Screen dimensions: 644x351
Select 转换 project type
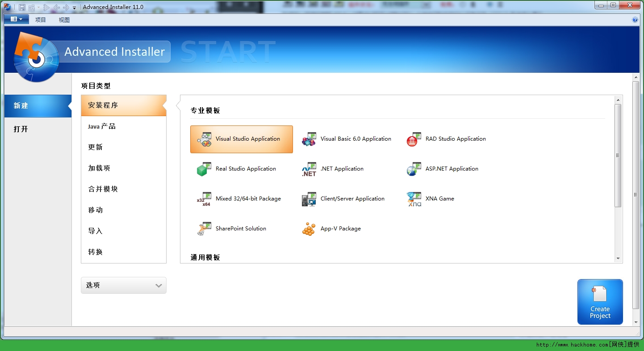tap(124, 252)
